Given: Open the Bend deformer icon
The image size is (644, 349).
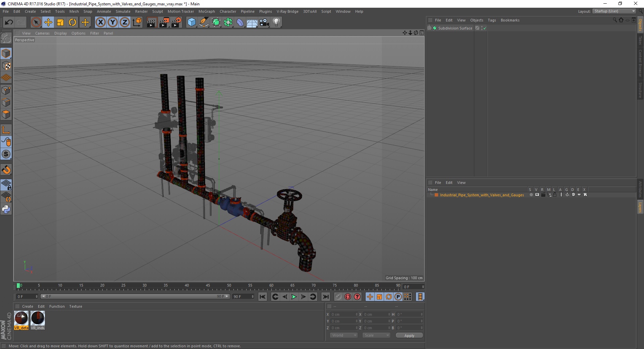Looking at the screenshot, I should tap(240, 22).
